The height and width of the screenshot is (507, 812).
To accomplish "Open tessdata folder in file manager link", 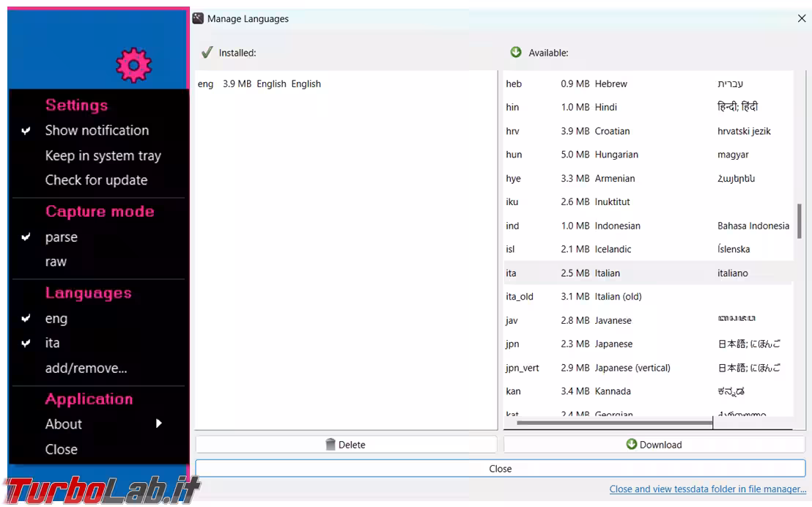I will coord(707,489).
